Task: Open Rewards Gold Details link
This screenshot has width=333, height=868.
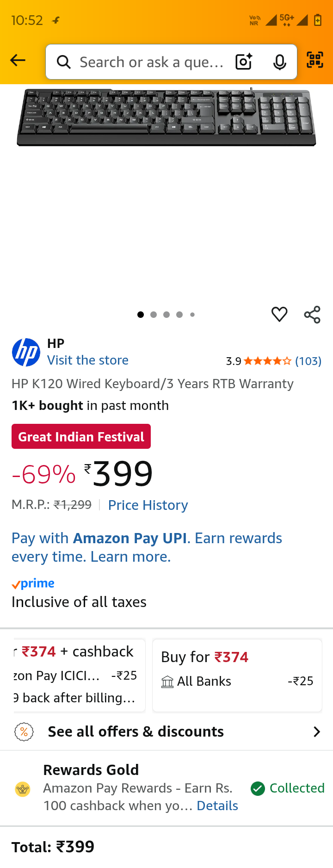Action: (x=217, y=806)
